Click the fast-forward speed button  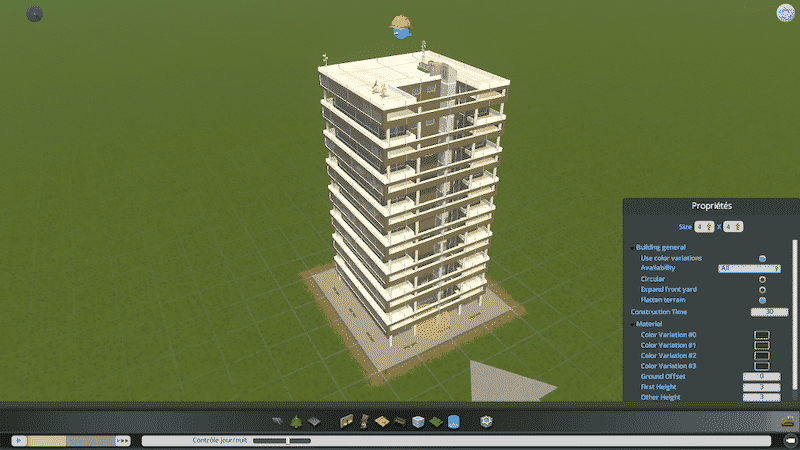(123, 440)
